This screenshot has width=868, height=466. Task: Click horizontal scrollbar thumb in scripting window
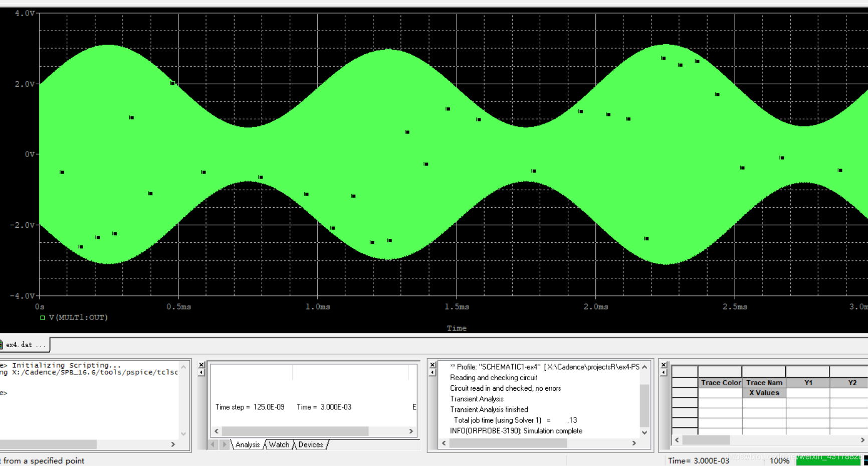(x=48, y=444)
